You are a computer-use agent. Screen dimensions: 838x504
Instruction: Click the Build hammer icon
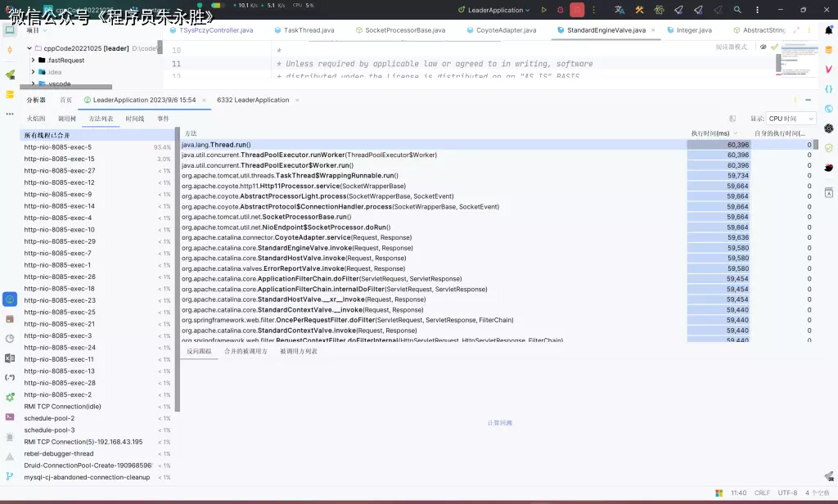click(x=638, y=10)
